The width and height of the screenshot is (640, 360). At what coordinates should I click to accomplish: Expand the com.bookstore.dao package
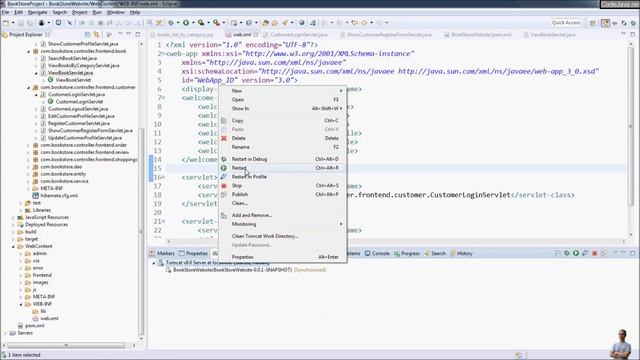click(28, 167)
